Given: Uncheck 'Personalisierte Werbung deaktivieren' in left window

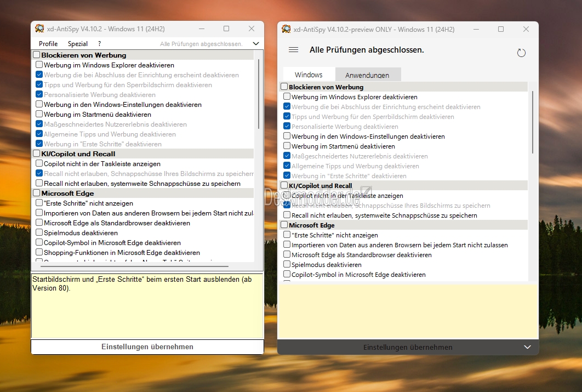Looking at the screenshot, I should pyautogui.click(x=39, y=94).
